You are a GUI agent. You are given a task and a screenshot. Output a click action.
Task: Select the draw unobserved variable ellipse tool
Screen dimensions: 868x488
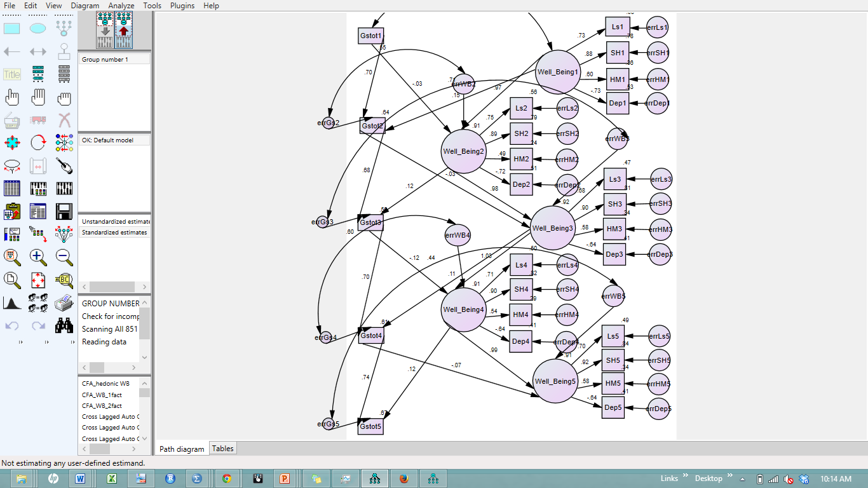[38, 29]
